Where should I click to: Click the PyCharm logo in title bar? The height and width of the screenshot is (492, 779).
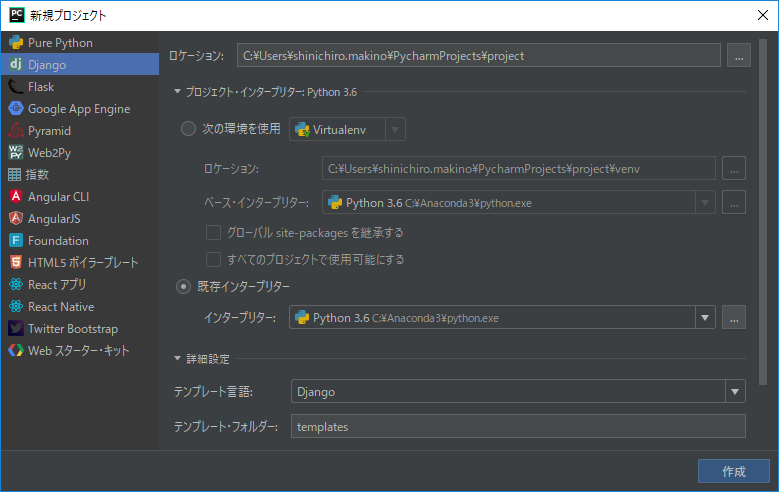point(17,15)
